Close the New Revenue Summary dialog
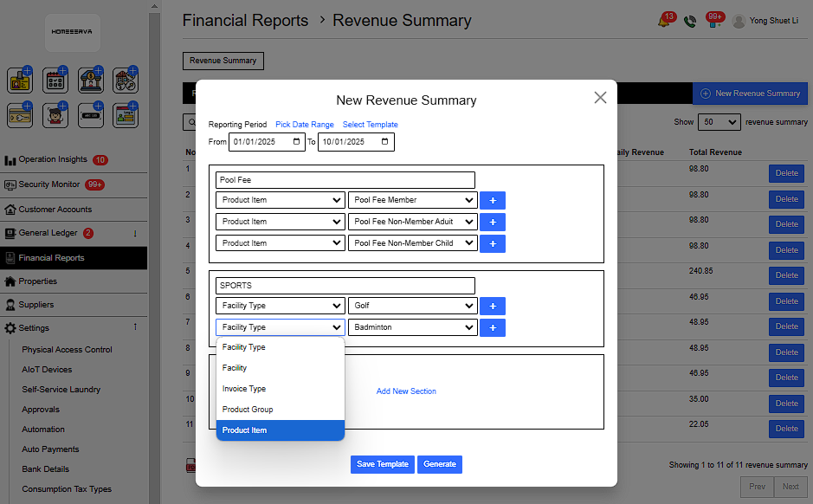813x504 pixels. (600, 98)
